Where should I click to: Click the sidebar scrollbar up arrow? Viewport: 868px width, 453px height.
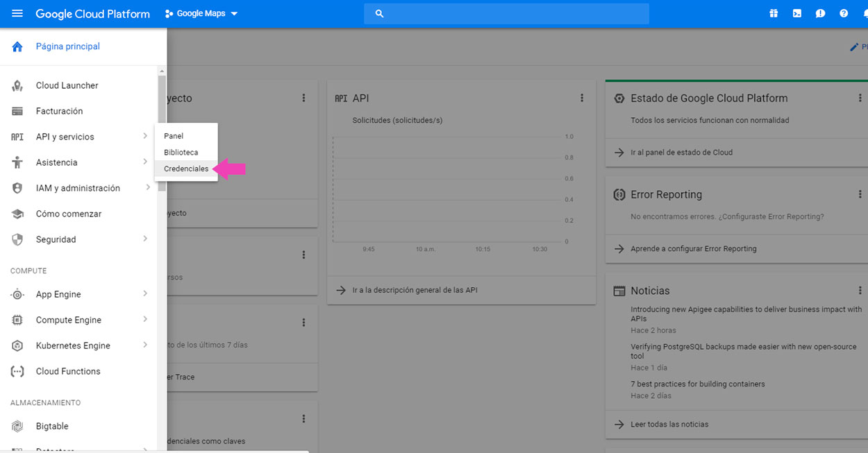coord(162,71)
